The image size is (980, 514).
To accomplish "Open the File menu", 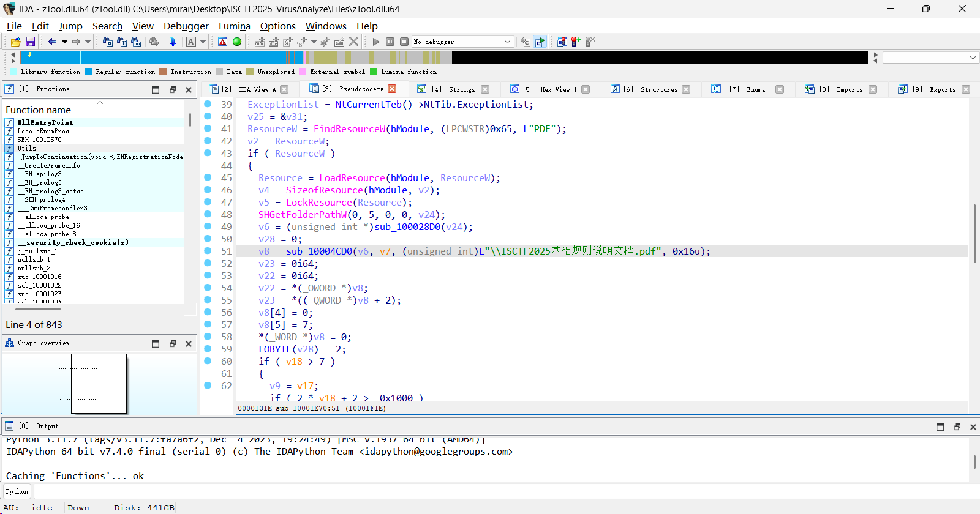I will coord(14,26).
